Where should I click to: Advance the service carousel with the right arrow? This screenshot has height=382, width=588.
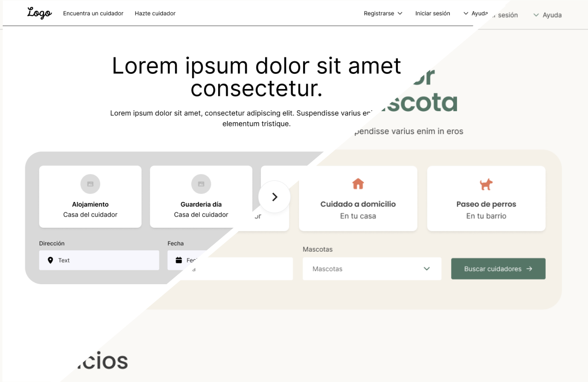click(275, 197)
